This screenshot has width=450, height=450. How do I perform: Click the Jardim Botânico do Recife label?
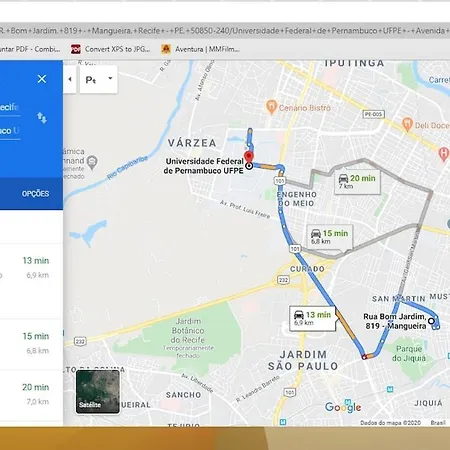[x=188, y=330]
